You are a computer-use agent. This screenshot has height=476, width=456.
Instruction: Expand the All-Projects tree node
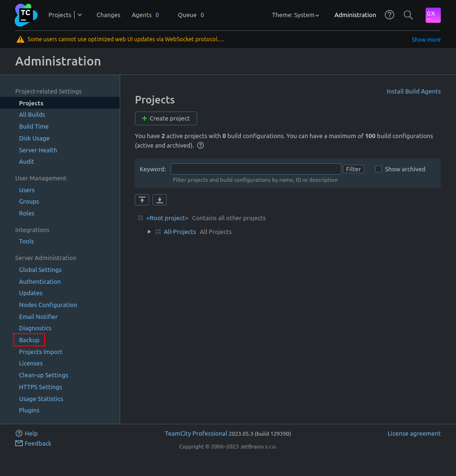[x=149, y=232]
